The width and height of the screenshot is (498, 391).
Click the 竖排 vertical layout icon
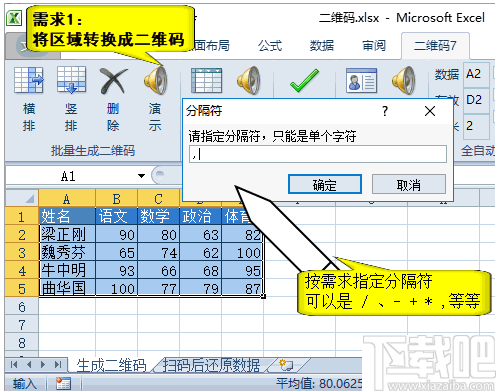[x=71, y=80]
